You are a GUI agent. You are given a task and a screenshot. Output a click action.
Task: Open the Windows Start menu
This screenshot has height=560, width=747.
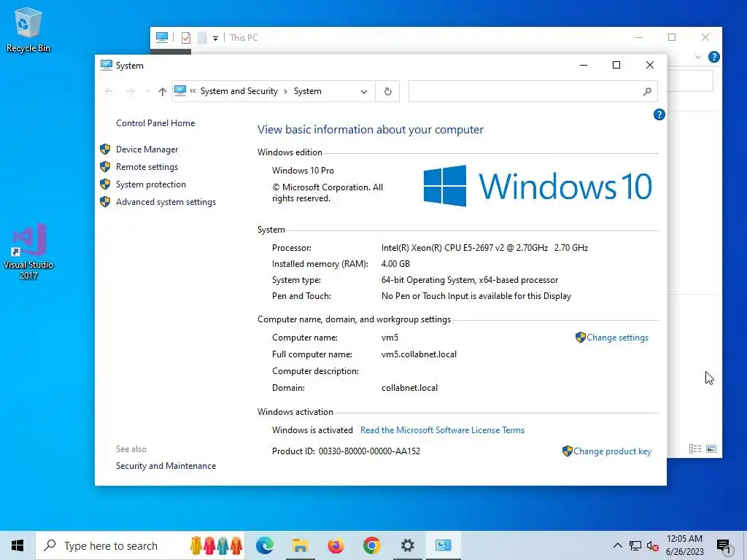click(18, 545)
